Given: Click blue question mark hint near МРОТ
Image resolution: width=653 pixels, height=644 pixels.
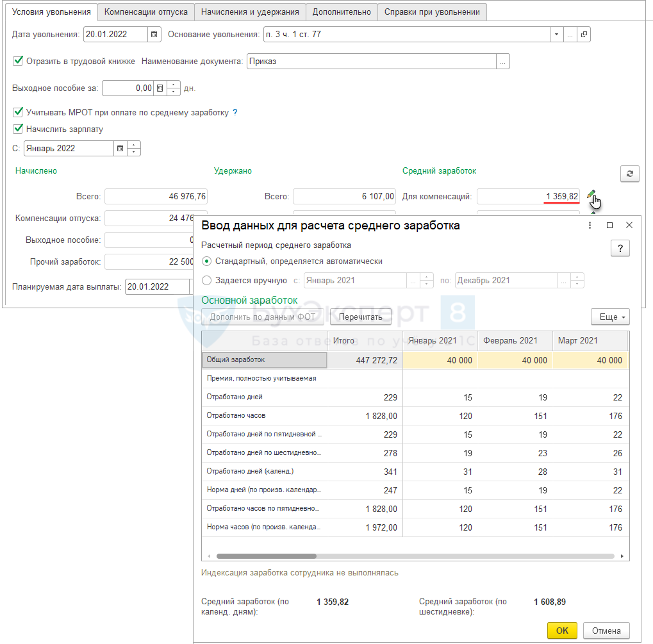Looking at the screenshot, I should point(235,113).
